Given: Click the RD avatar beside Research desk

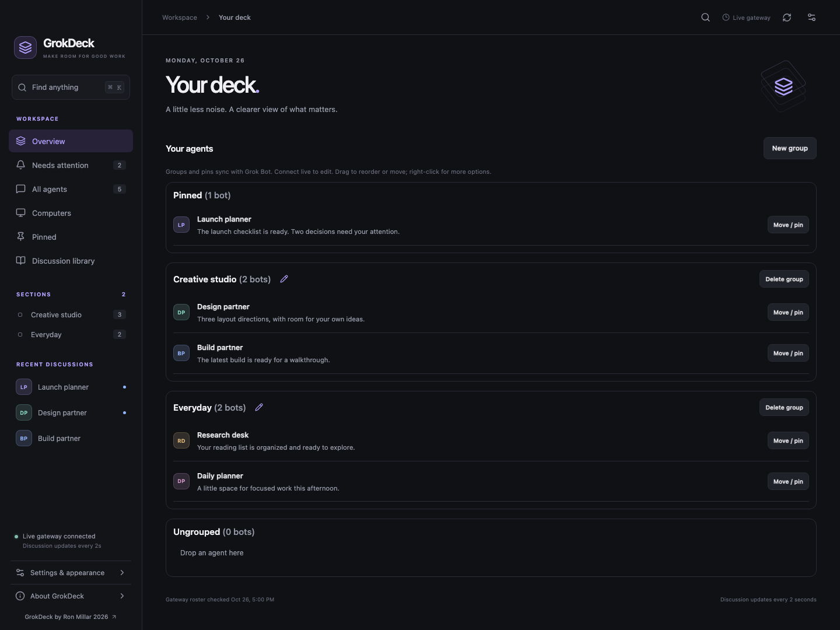Looking at the screenshot, I should pos(181,440).
